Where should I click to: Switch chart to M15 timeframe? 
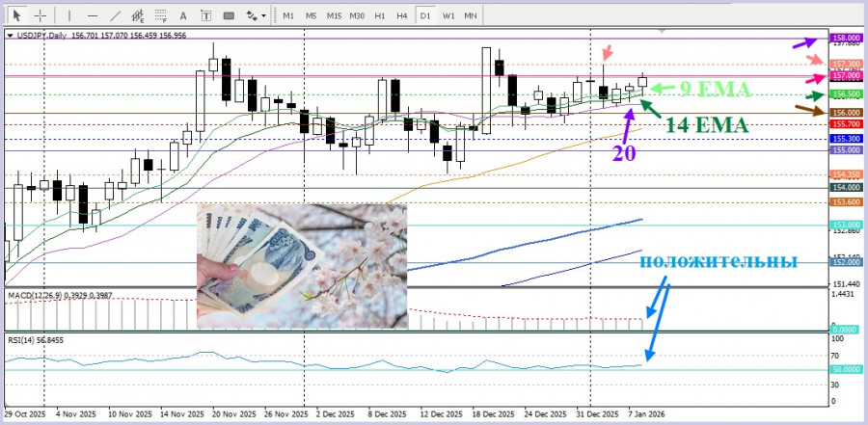334,15
